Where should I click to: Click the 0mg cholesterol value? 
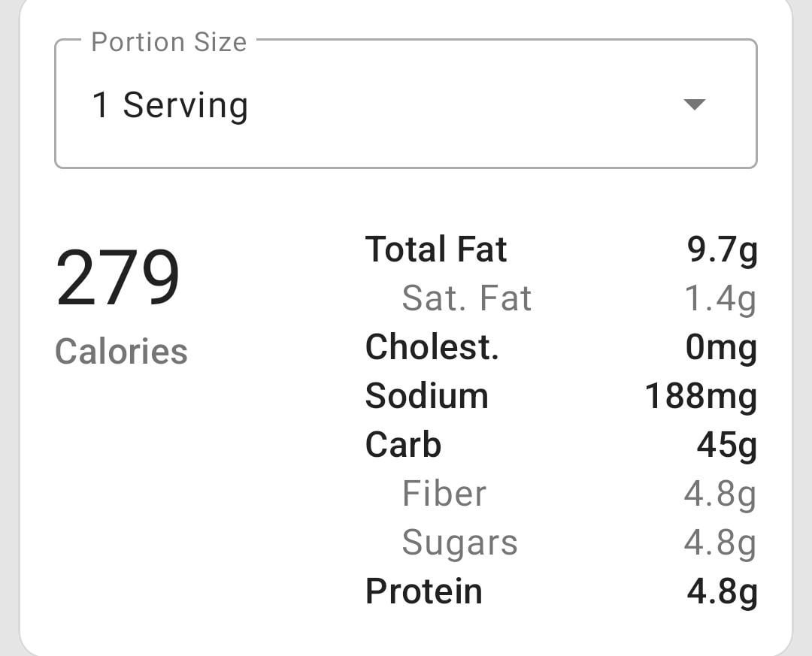[x=720, y=348]
